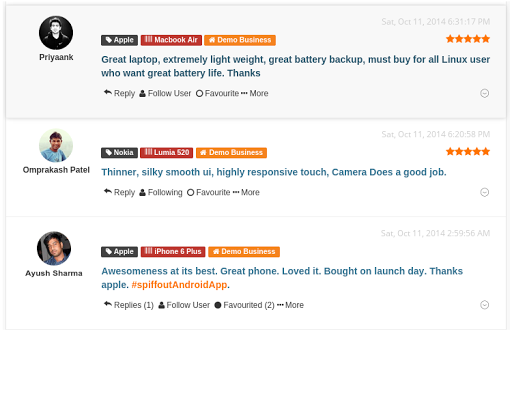
Task: Click the iPhone 6 Plus product tag
Action: [173, 252]
